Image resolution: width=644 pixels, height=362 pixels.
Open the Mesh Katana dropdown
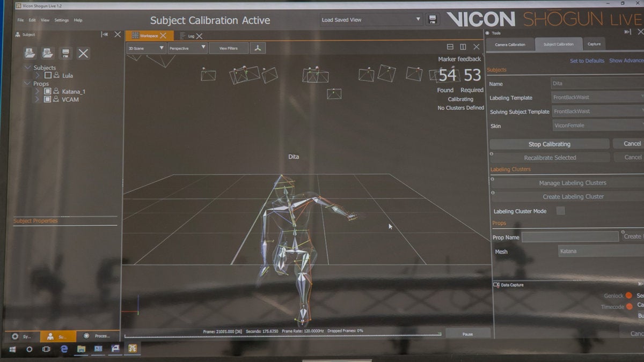pyautogui.click(x=601, y=251)
